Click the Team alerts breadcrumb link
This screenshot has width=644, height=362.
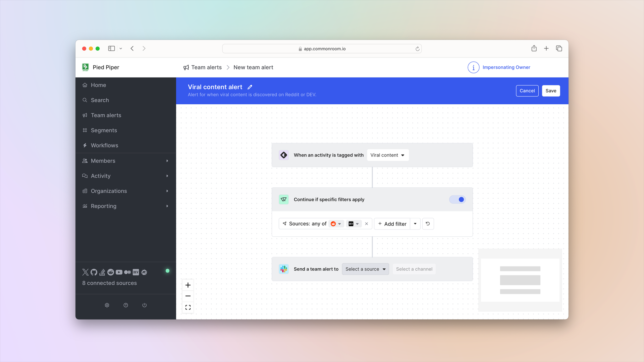click(x=206, y=67)
